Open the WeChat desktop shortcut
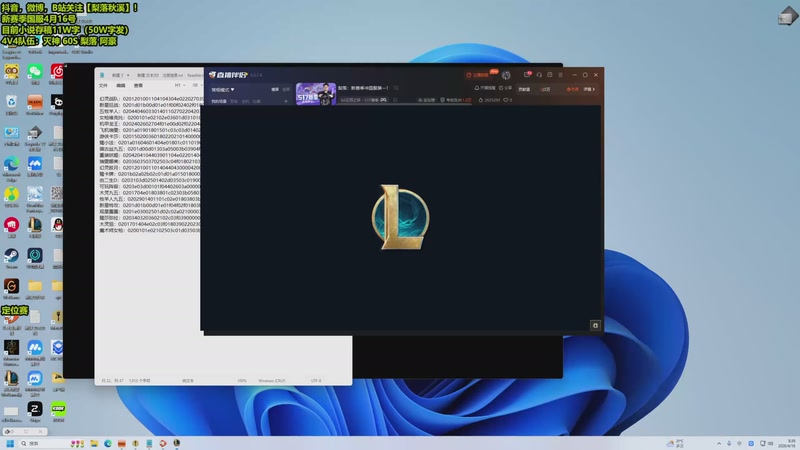 pos(35,71)
